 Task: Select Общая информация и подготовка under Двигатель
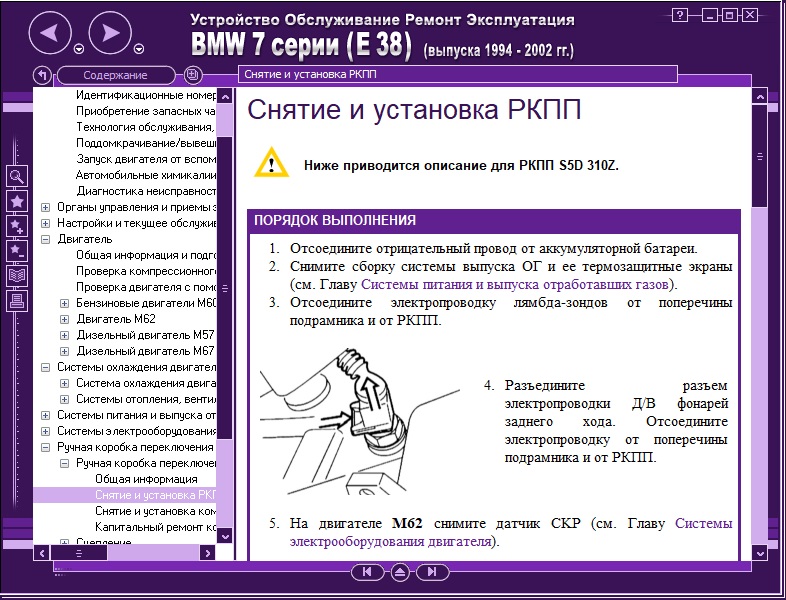(146, 255)
